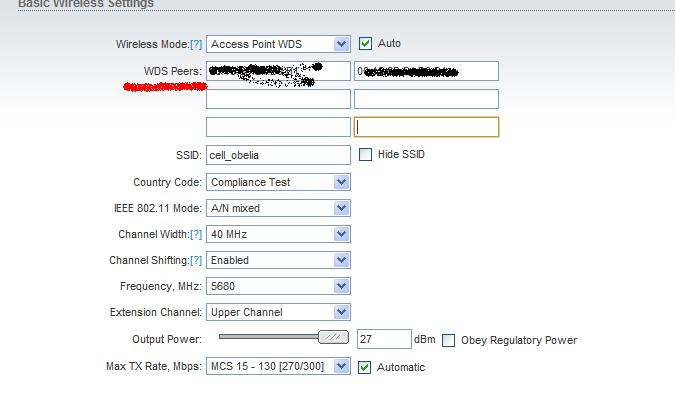Open the Wireless Mode dropdown
675x400 pixels.
[279, 44]
